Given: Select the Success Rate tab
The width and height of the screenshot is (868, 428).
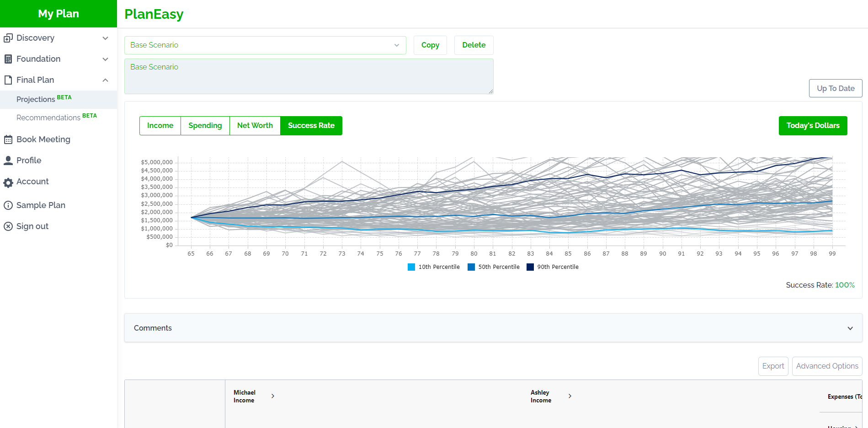Looking at the screenshot, I should click(x=311, y=126).
